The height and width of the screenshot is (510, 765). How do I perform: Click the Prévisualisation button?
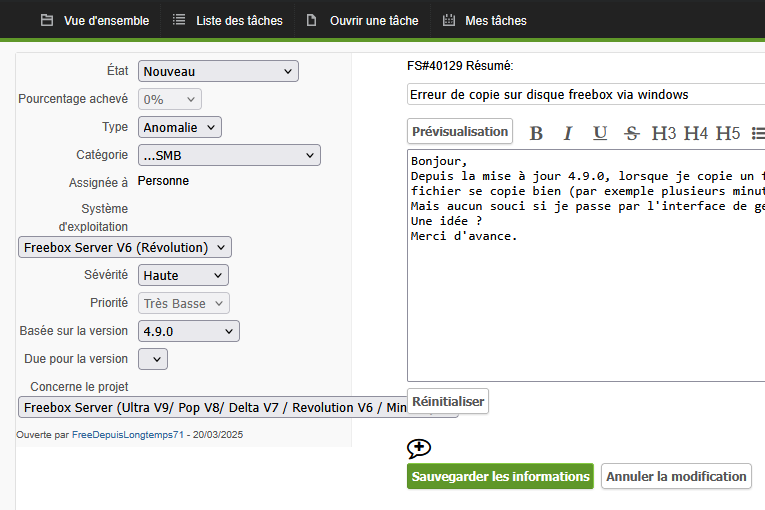coord(460,131)
